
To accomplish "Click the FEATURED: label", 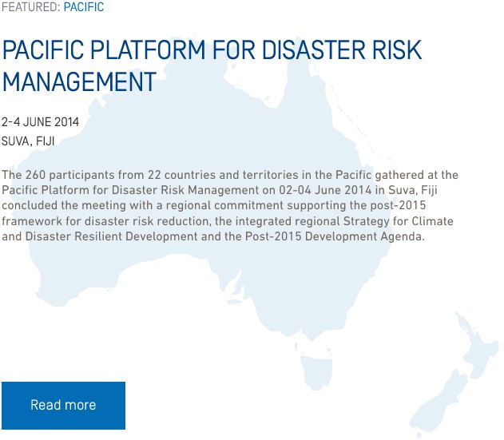I will [31, 6].
